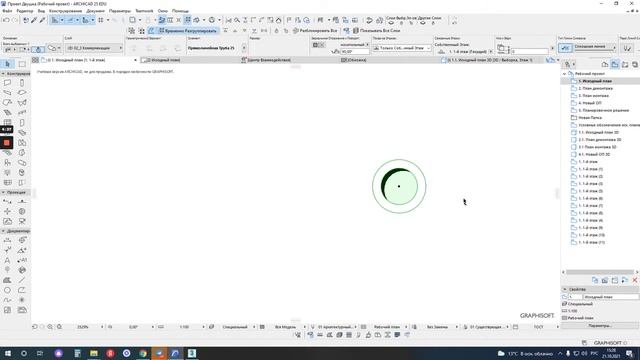Click Параметры... button in Navigator properties
The width and height of the screenshot is (640, 360).
(x=600, y=326)
